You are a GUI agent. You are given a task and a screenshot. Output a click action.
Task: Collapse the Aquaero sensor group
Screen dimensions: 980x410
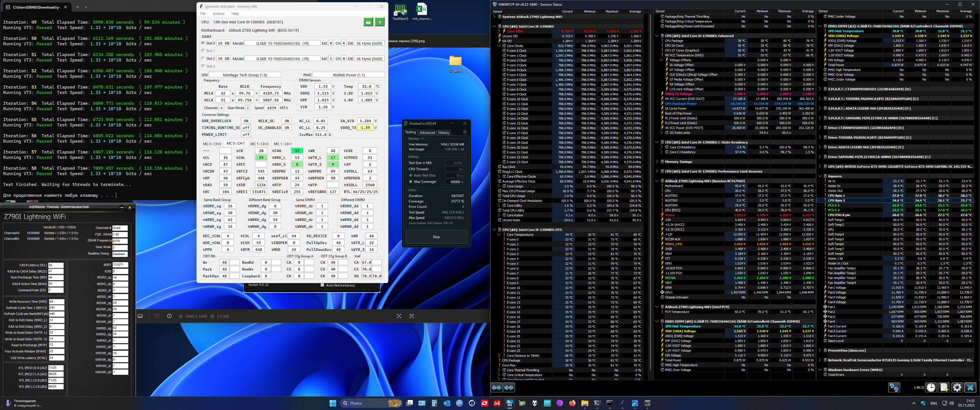(x=820, y=176)
